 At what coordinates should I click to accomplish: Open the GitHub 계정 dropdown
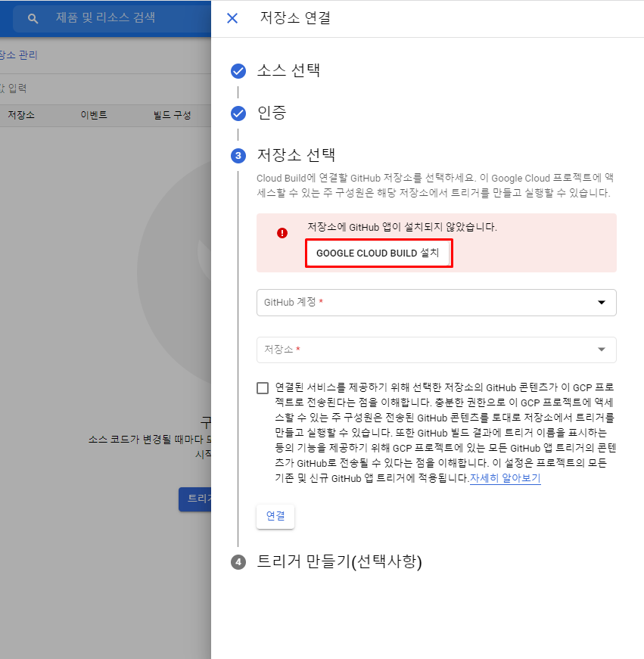point(437,302)
